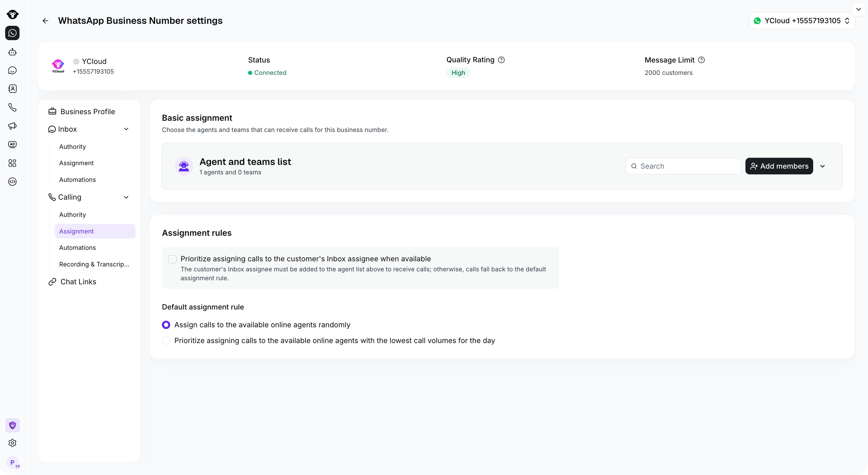Image resolution: width=868 pixels, height=475 pixels.
Task: Open the settings gear icon
Action: tap(12, 443)
